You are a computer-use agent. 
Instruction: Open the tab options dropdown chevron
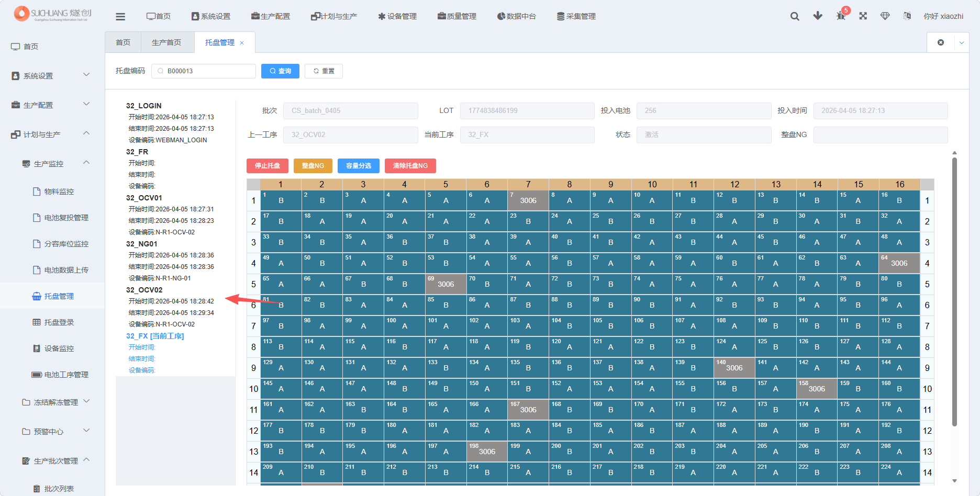pos(962,42)
